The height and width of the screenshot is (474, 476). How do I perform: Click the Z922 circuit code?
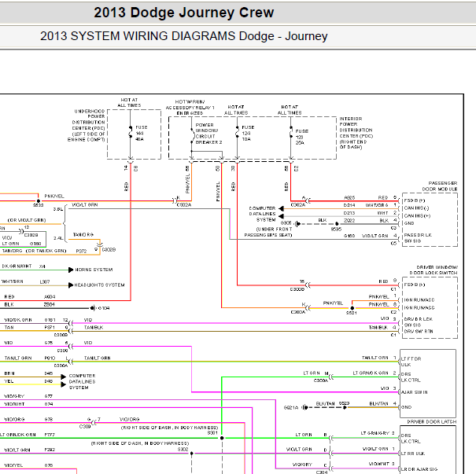point(349,220)
